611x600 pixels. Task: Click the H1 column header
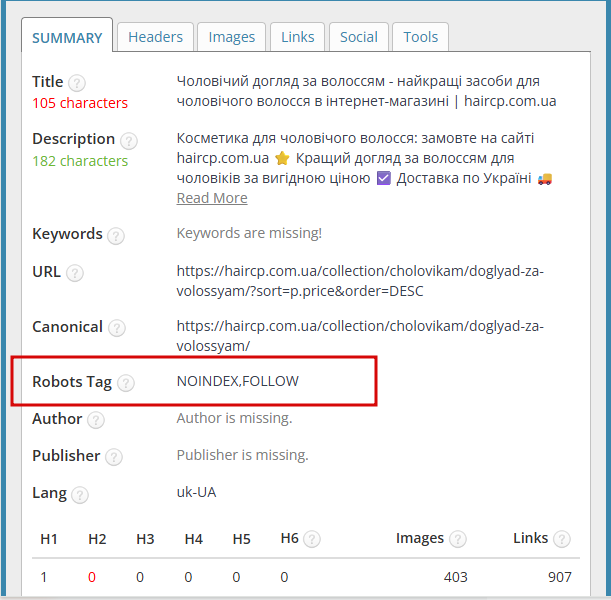click(x=49, y=539)
